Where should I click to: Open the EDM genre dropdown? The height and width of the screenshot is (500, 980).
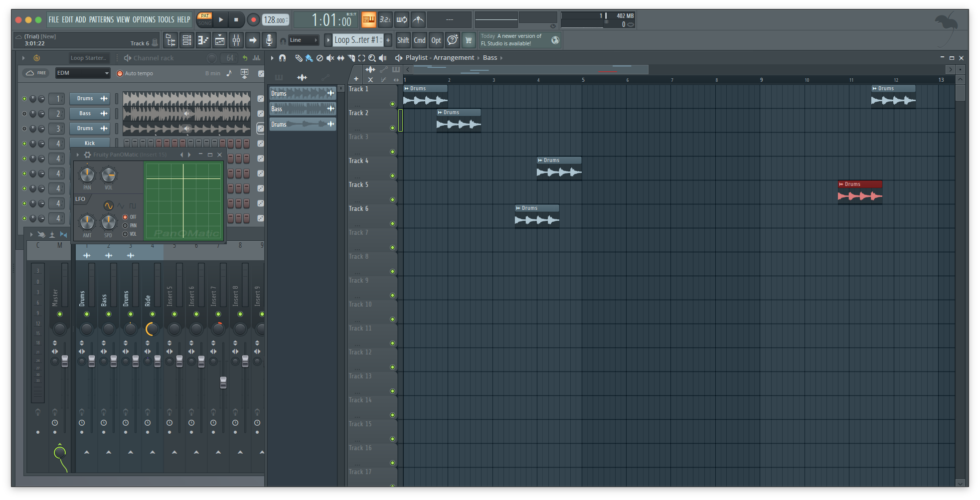(83, 73)
